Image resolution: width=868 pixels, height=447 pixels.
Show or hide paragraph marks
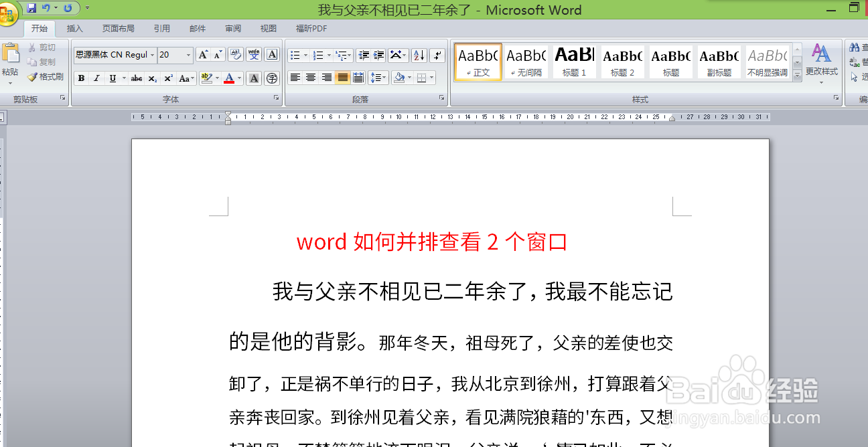(437, 55)
